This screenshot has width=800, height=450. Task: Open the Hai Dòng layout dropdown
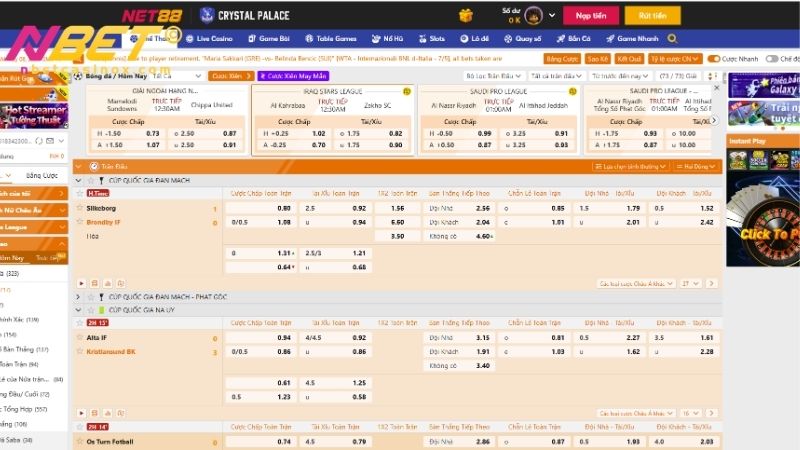click(x=695, y=166)
